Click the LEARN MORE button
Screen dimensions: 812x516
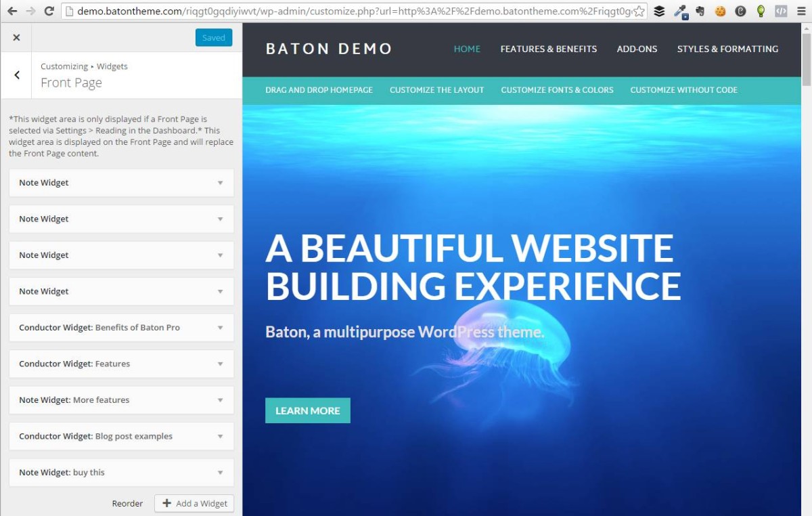(308, 410)
